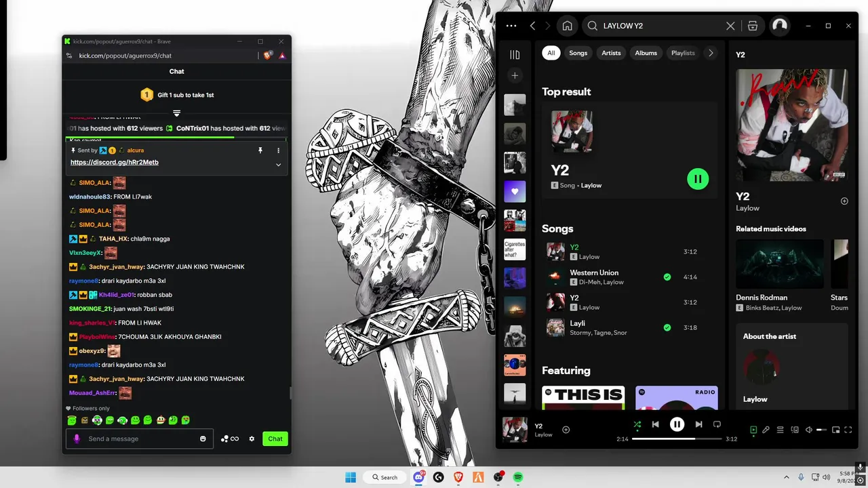Add Y2 to library in right panel

[844, 201]
